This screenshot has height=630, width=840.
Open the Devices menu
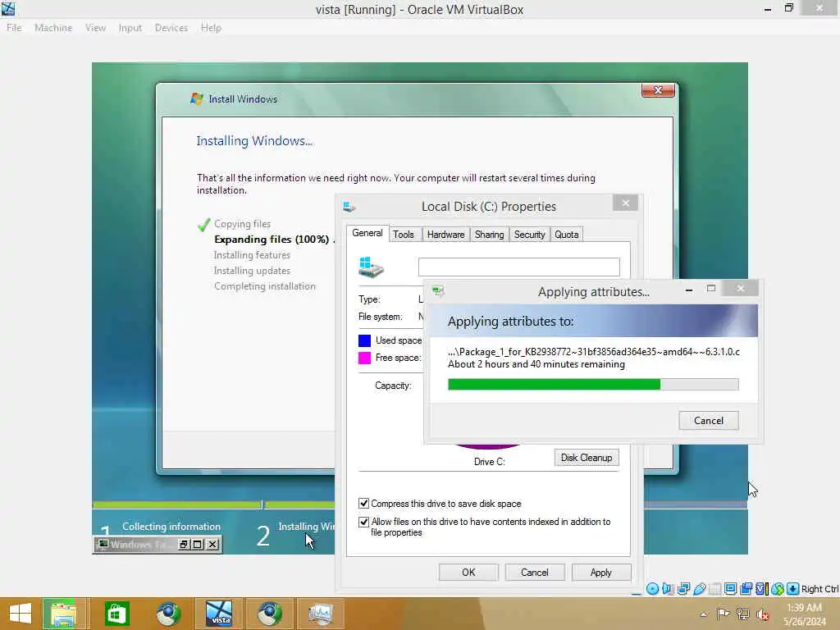pos(171,28)
